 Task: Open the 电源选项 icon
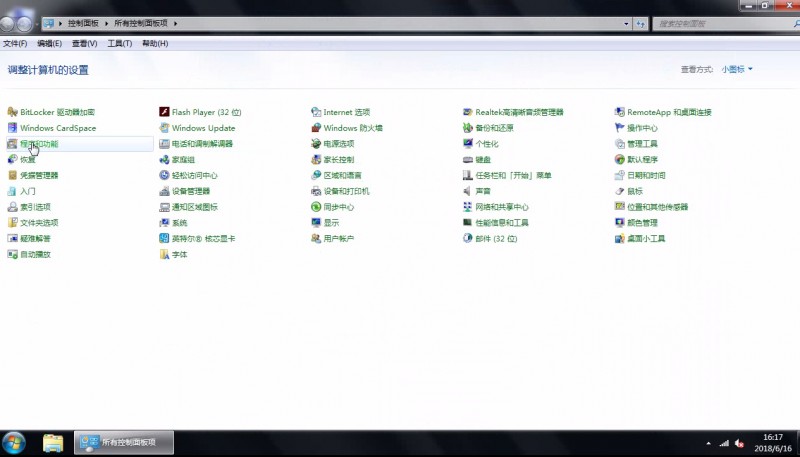pos(316,144)
